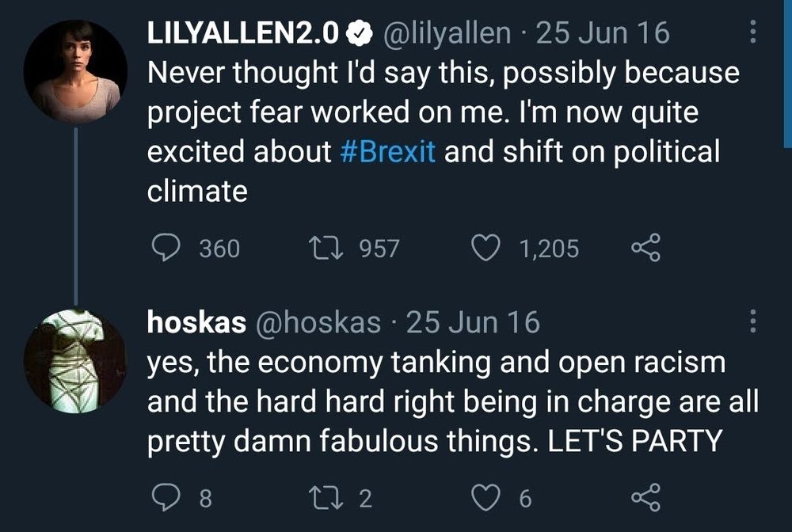Retweet the hoskas reply
The height and width of the screenshot is (532, 792).
coord(326,497)
